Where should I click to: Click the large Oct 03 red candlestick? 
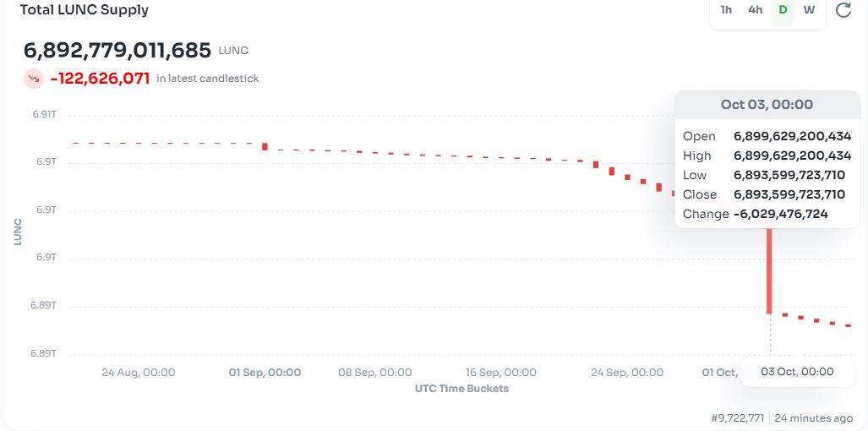[x=769, y=270]
